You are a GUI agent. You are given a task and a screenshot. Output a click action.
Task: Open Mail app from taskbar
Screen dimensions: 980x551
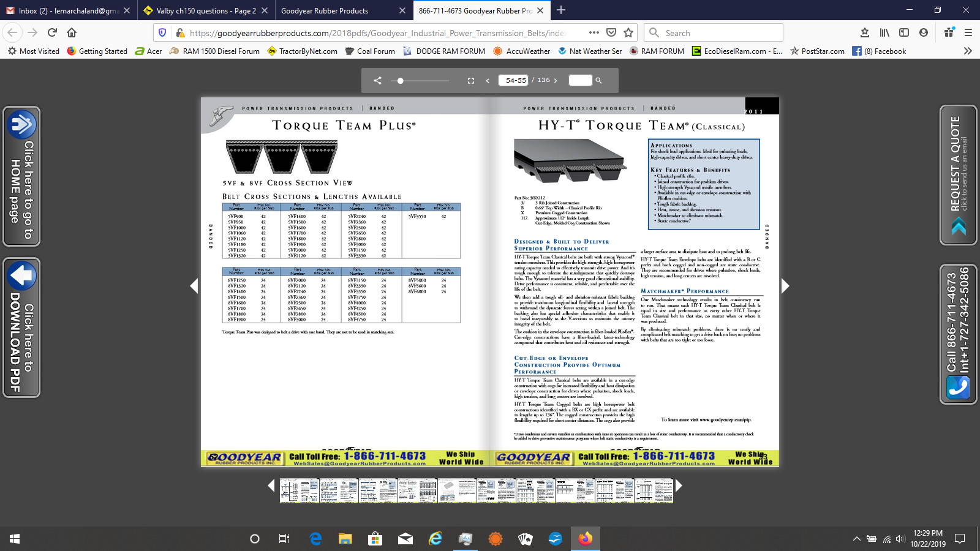click(405, 539)
